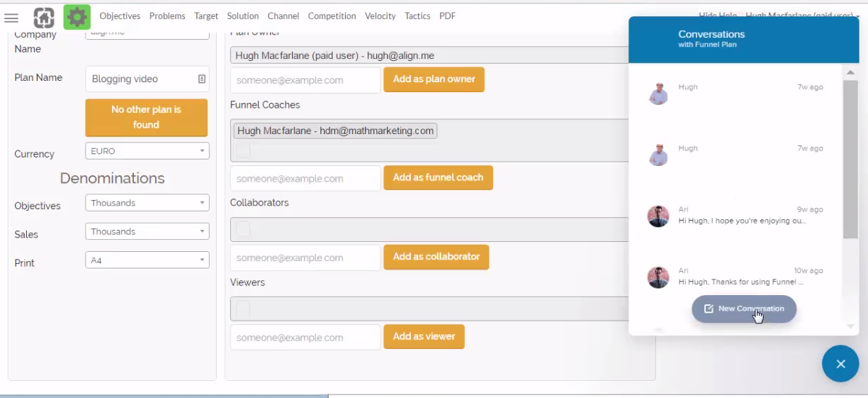Image resolution: width=868 pixels, height=398 pixels.
Task: Click the No other plan is found button
Action: coord(147,118)
